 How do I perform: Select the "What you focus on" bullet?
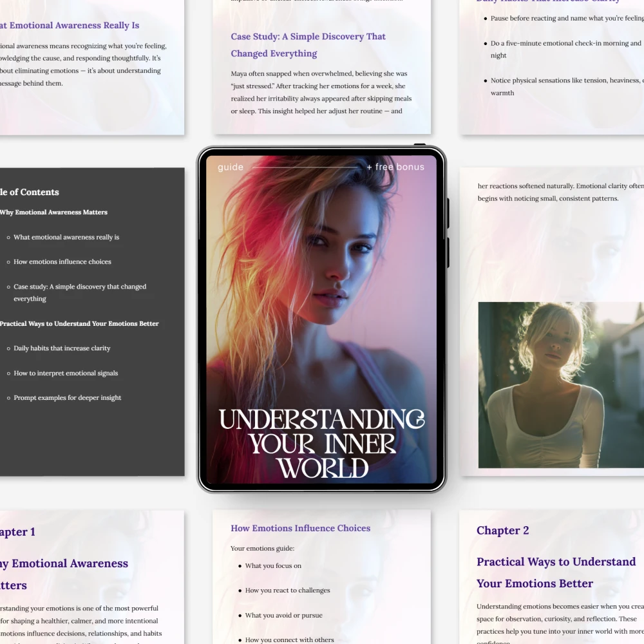[x=273, y=565]
